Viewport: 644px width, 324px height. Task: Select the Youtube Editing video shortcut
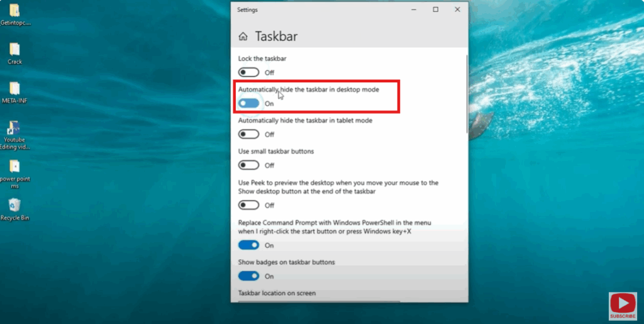click(15, 135)
